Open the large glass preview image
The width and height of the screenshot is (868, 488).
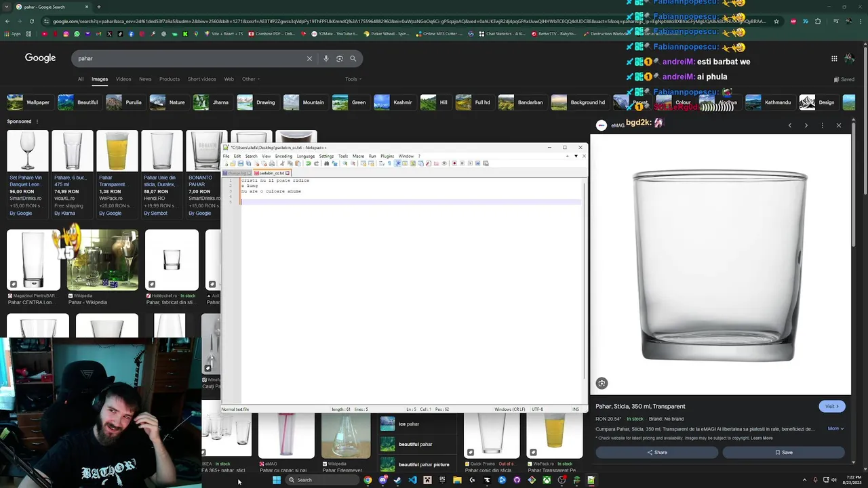pos(720,265)
